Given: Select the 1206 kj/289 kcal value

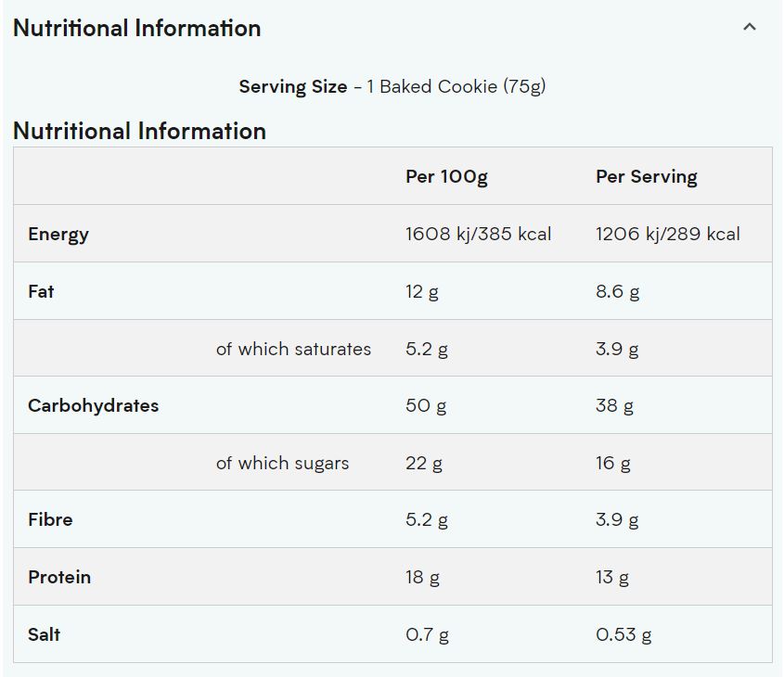Looking at the screenshot, I should pos(667,234).
